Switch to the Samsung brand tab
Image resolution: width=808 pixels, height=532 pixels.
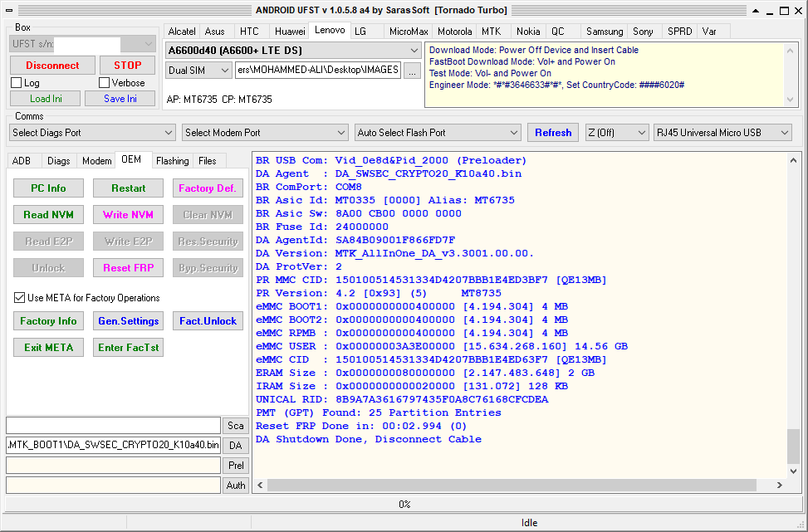point(605,32)
